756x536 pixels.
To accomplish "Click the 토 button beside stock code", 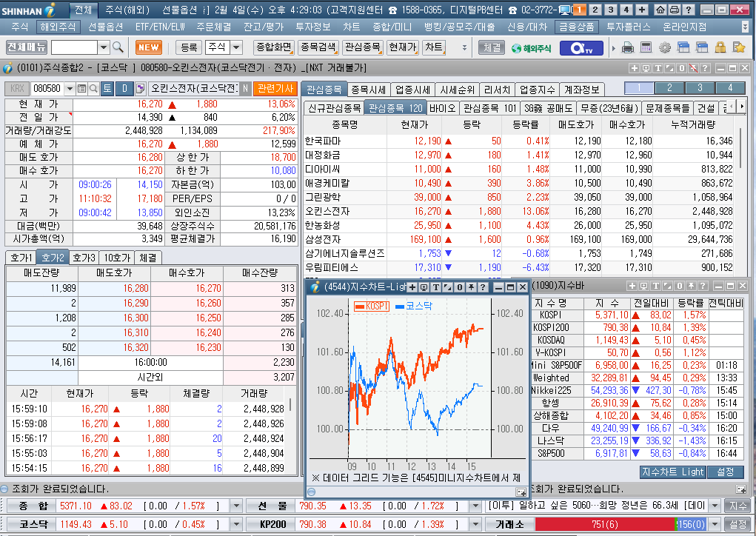I will coord(107,88).
